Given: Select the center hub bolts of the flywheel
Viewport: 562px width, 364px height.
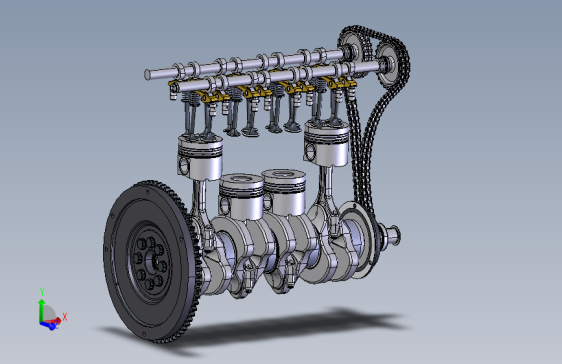Looking at the screenshot, I should click(x=151, y=262).
